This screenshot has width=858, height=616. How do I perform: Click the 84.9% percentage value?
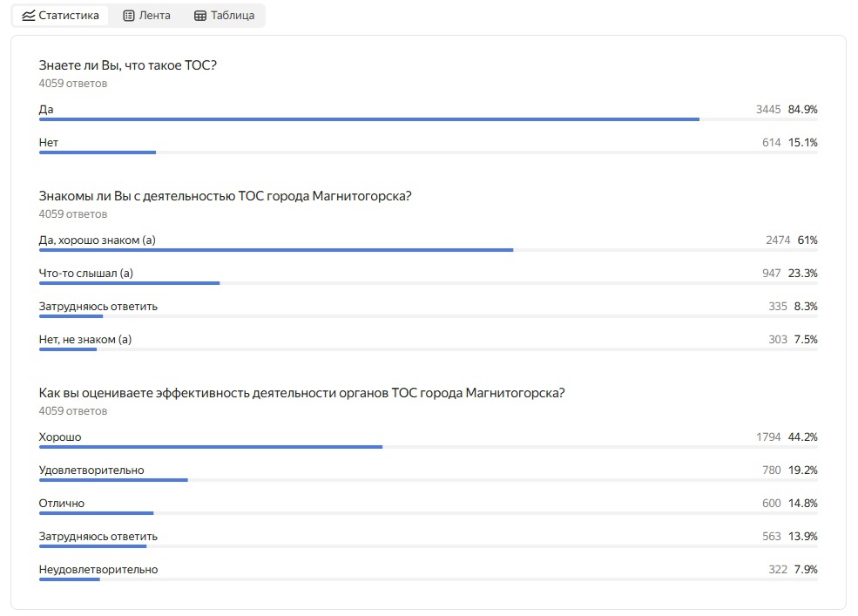pos(802,109)
